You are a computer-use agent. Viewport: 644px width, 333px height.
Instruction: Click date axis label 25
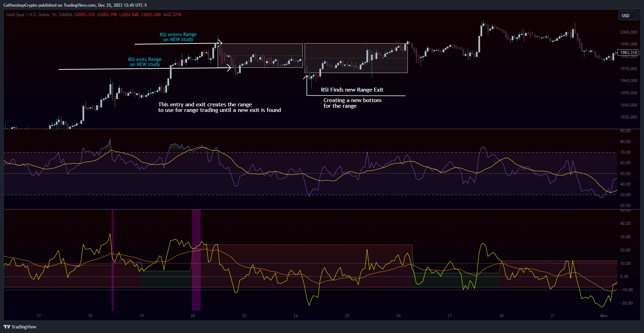tap(347, 316)
